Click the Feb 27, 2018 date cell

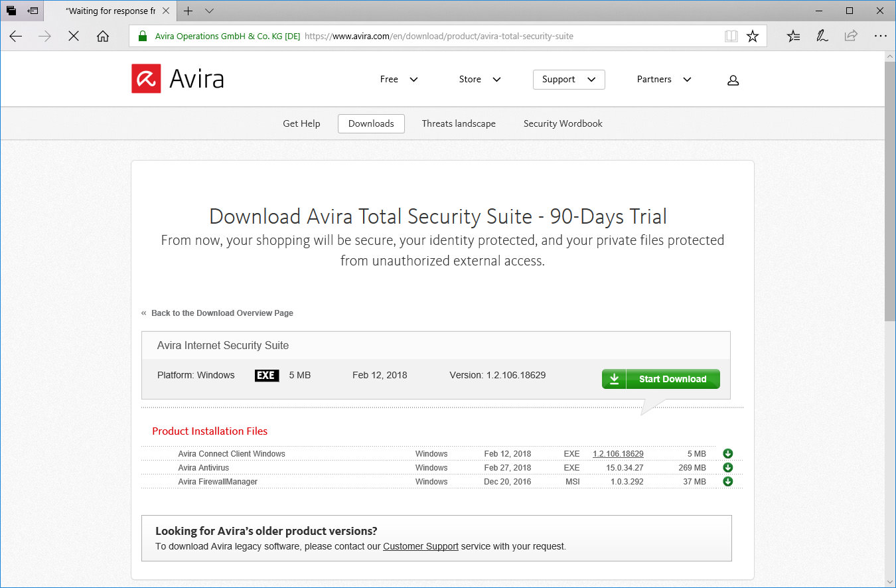[x=508, y=468]
